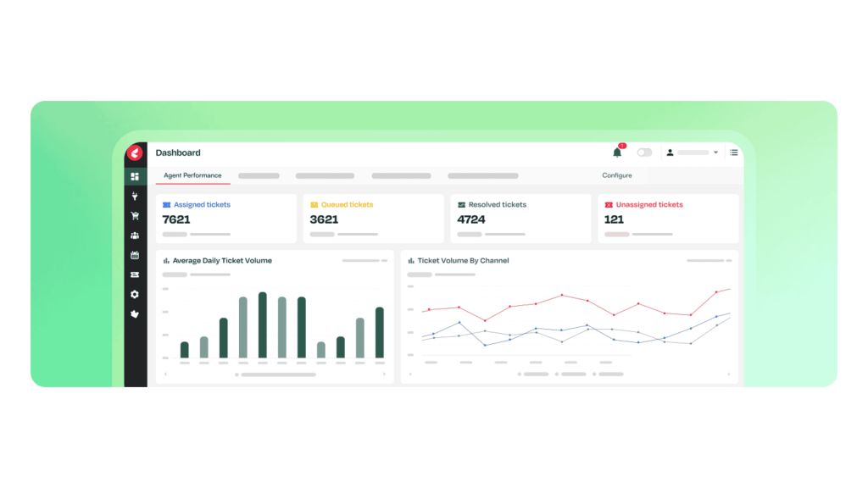This screenshot has width=868, height=488.
Task: Click the Unassigned tickets count of 121
Action: [x=612, y=219]
